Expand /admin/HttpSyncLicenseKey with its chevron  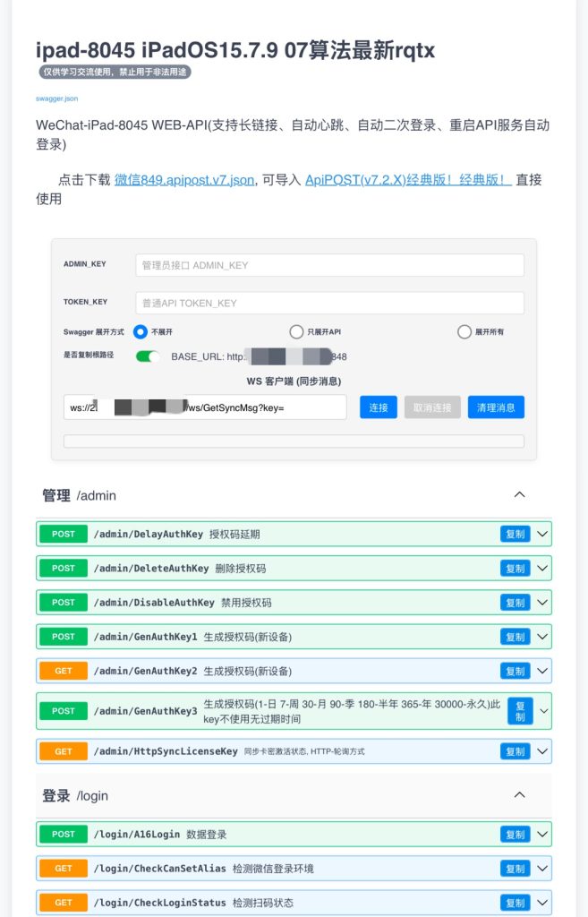coord(542,751)
